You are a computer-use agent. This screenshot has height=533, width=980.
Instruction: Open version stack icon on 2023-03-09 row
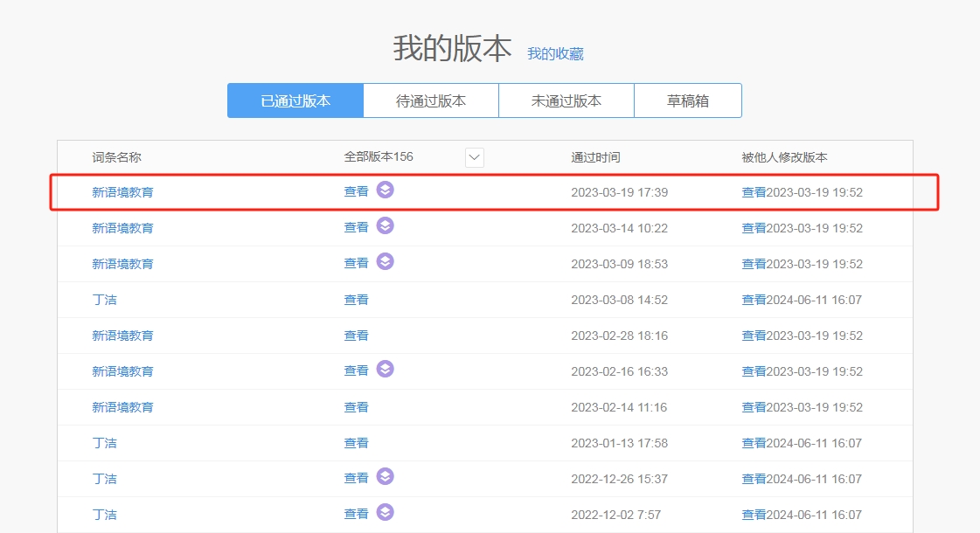coord(386,262)
